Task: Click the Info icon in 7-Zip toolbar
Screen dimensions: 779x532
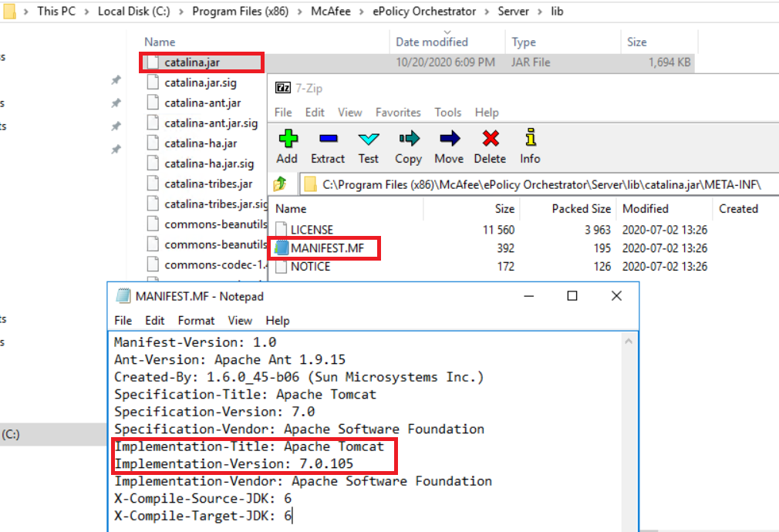Action: pos(530,140)
